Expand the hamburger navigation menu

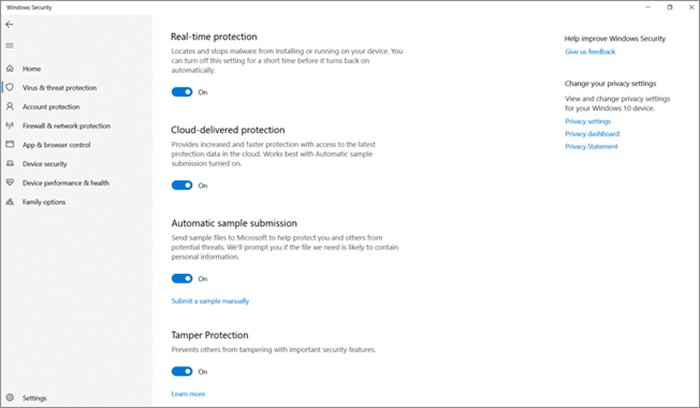click(x=10, y=45)
